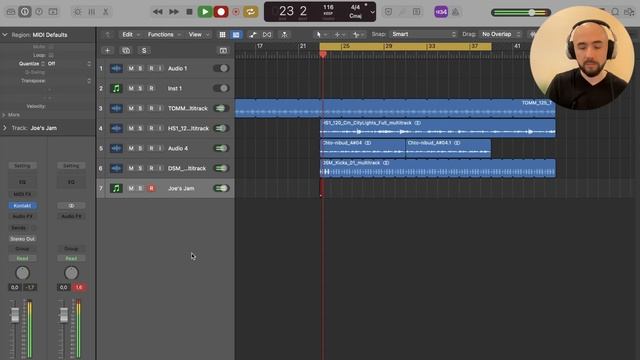Click the grid view button

tap(222, 35)
